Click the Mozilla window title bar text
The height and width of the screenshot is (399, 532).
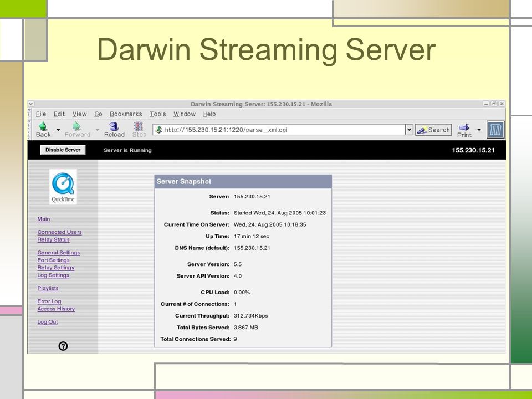point(261,104)
